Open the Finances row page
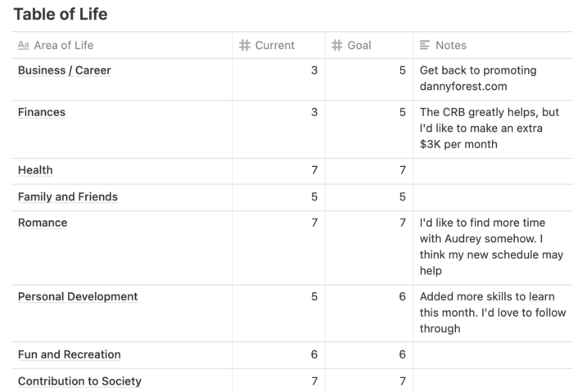This screenshot has width=573, height=392. point(42,112)
